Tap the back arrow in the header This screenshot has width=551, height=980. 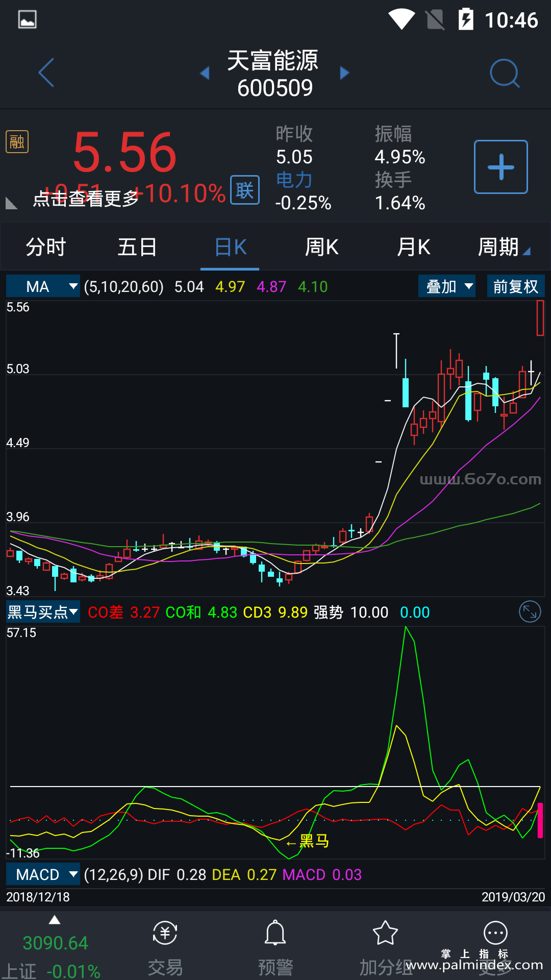click(x=46, y=72)
